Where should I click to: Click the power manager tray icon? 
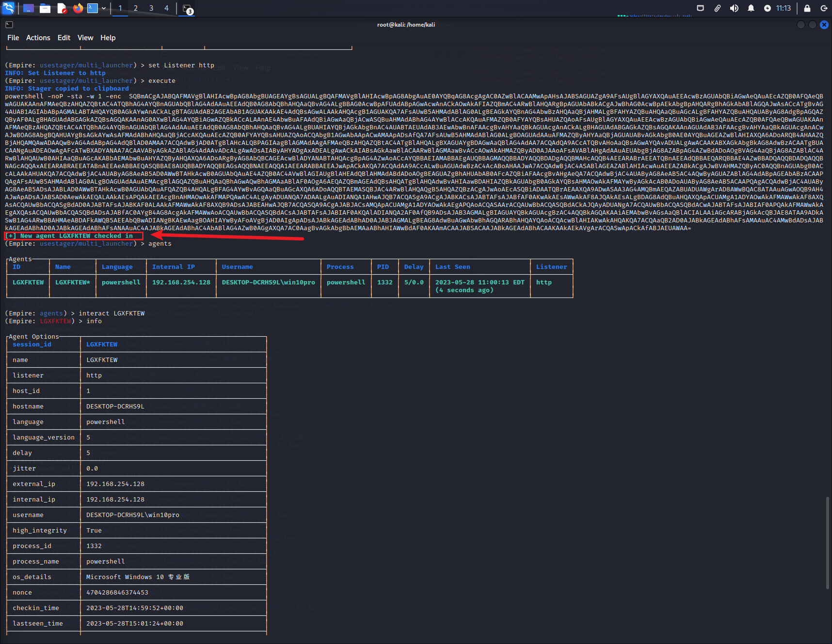(x=768, y=8)
